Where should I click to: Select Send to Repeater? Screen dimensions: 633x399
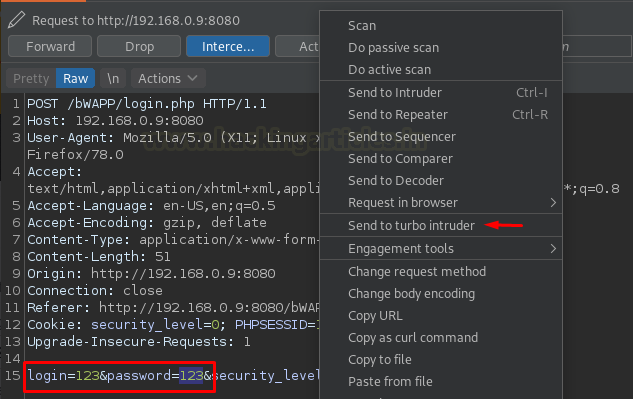click(441, 115)
